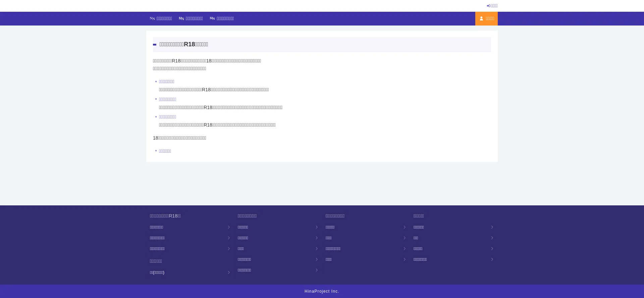Screen dimensions: 644x298
Task: Open the footer link containing parentheses
Action: coord(190,272)
